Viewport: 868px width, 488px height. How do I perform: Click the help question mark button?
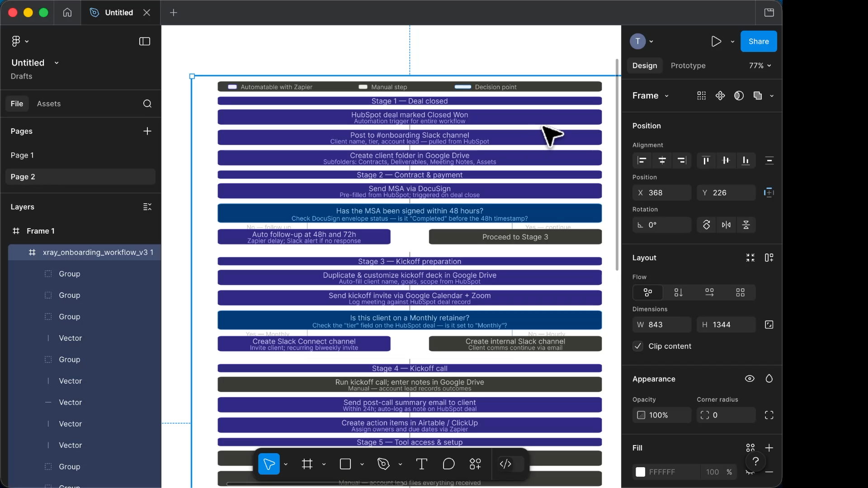755,462
